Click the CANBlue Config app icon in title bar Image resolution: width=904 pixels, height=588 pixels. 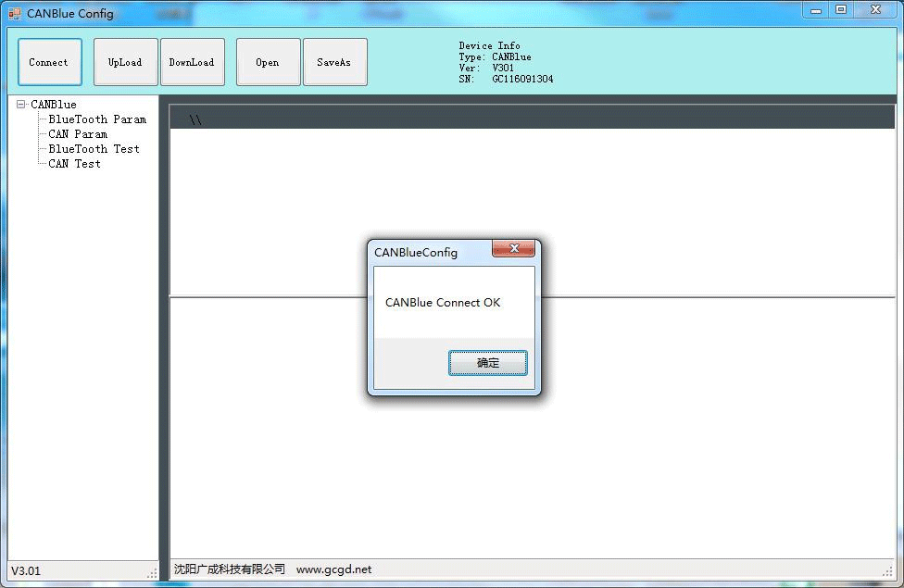click(x=15, y=14)
